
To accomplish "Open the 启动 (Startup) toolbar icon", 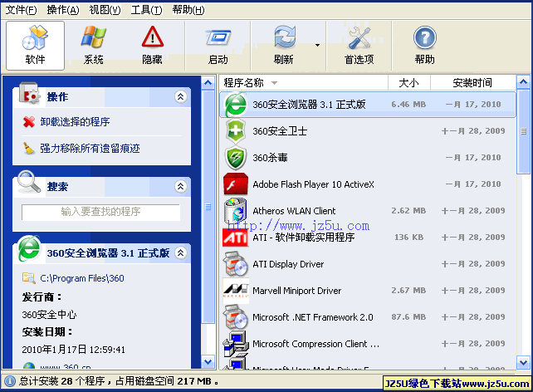I will 218,37.
